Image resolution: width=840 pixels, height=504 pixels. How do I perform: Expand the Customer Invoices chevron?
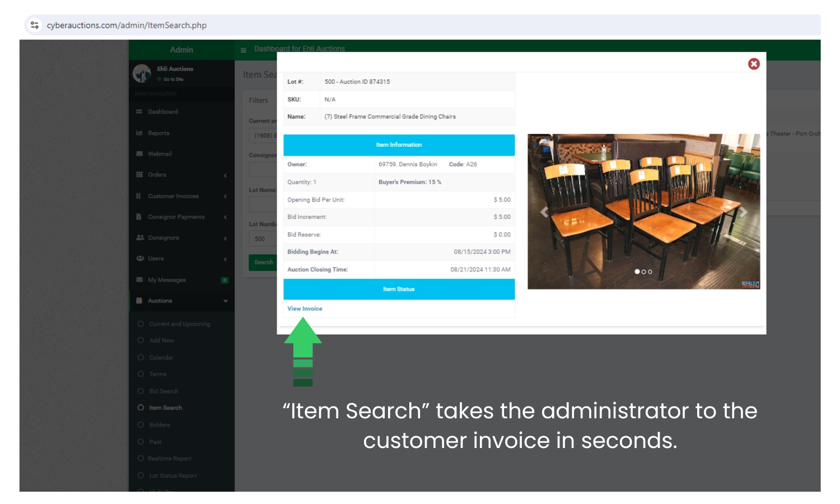click(x=225, y=197)
